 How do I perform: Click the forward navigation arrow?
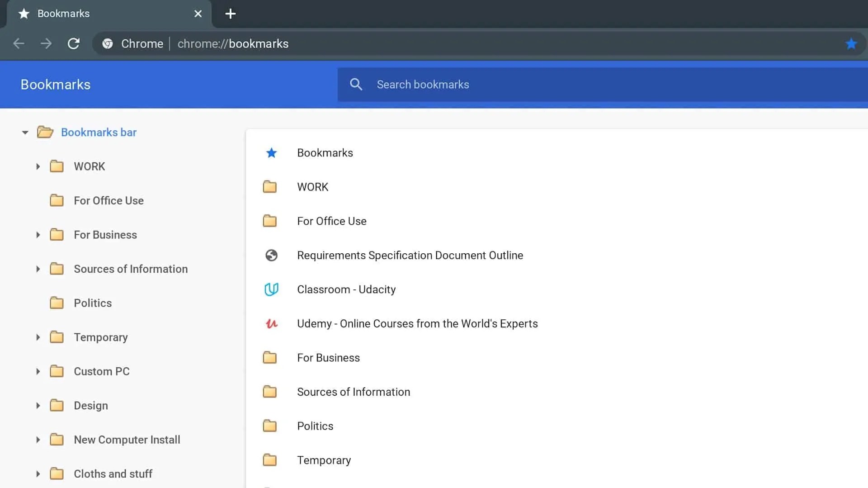click(46, 43)
